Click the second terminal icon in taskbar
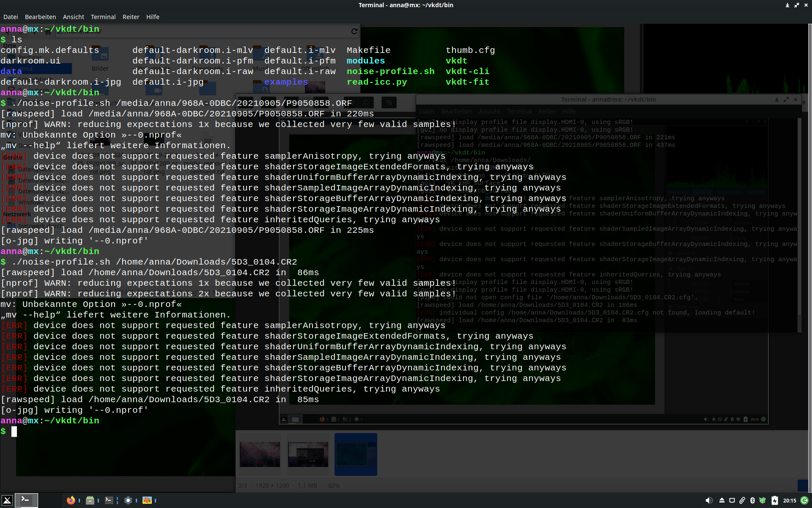Viewport: 812px width, 508px height. (109, 500)
